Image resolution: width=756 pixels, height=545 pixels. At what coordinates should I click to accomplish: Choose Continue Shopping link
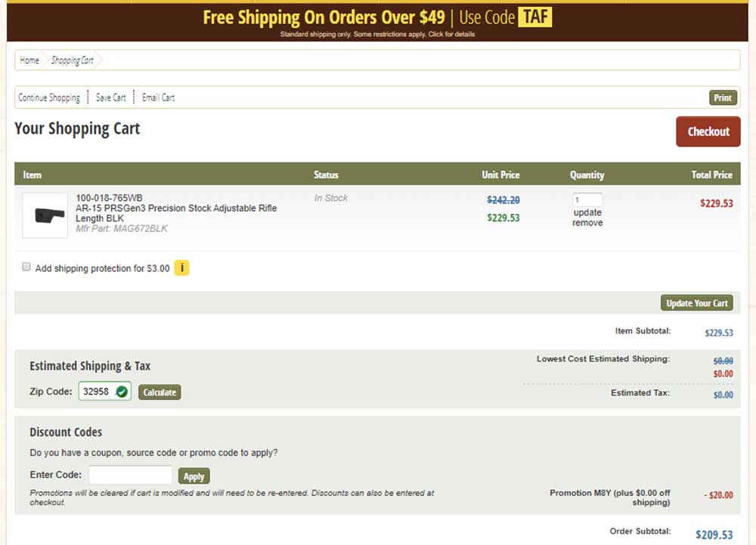point(49,98)
